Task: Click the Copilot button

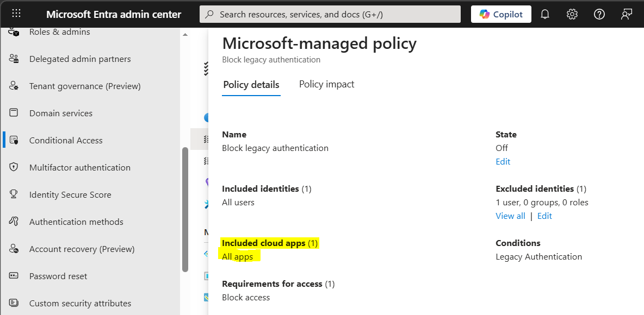Action: (x=501, y=14)
